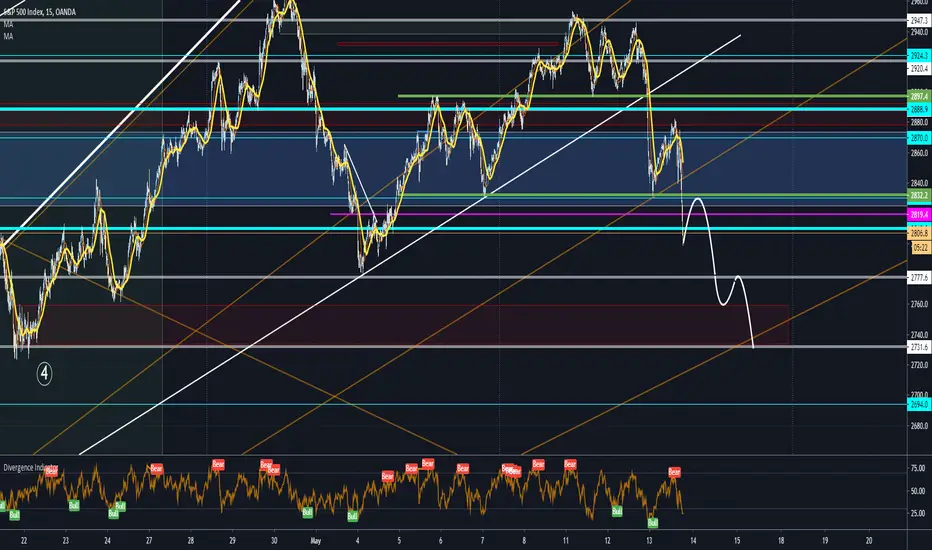Click the 50.00 indicator scale value

tap(918, 491)
